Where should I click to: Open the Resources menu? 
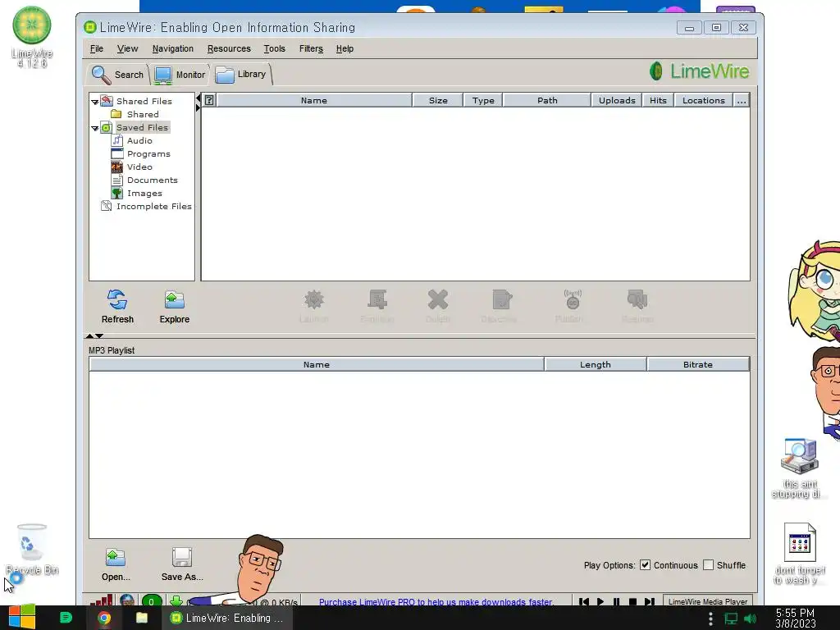coord(229,48)
